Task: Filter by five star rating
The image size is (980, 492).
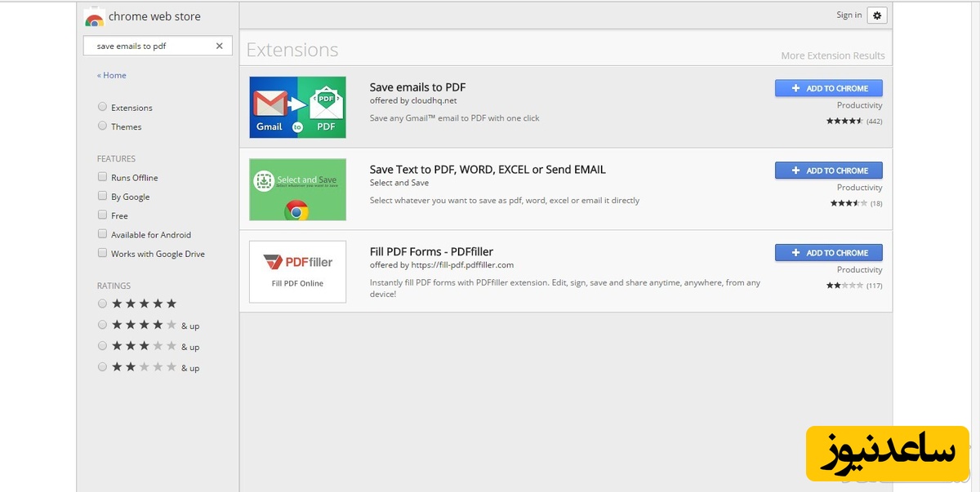Action: point(102,304)
